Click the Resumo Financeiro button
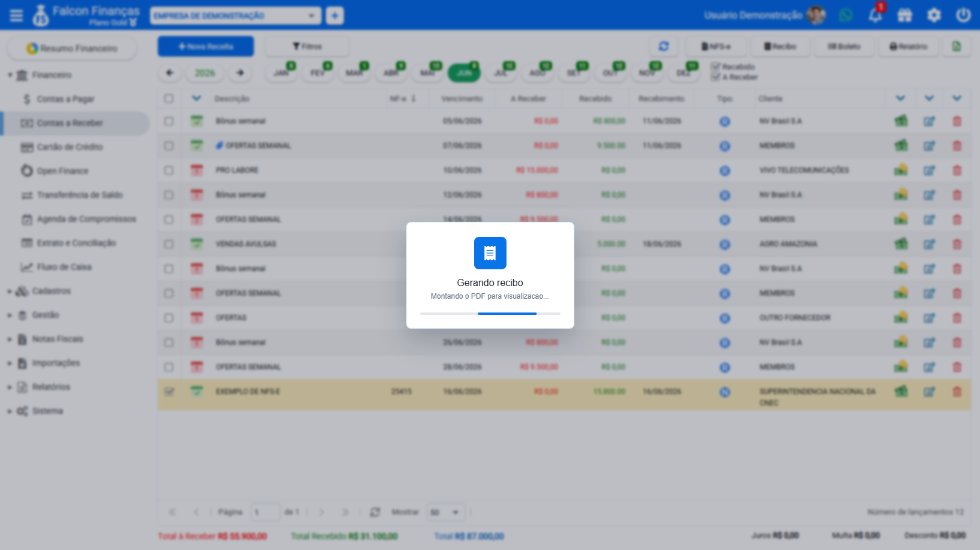The width and height of the screenshot is (980, 550). [72, 48]
